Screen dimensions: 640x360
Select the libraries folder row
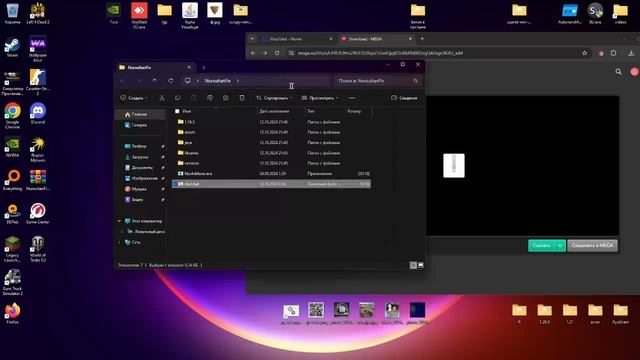click(271, 153)
